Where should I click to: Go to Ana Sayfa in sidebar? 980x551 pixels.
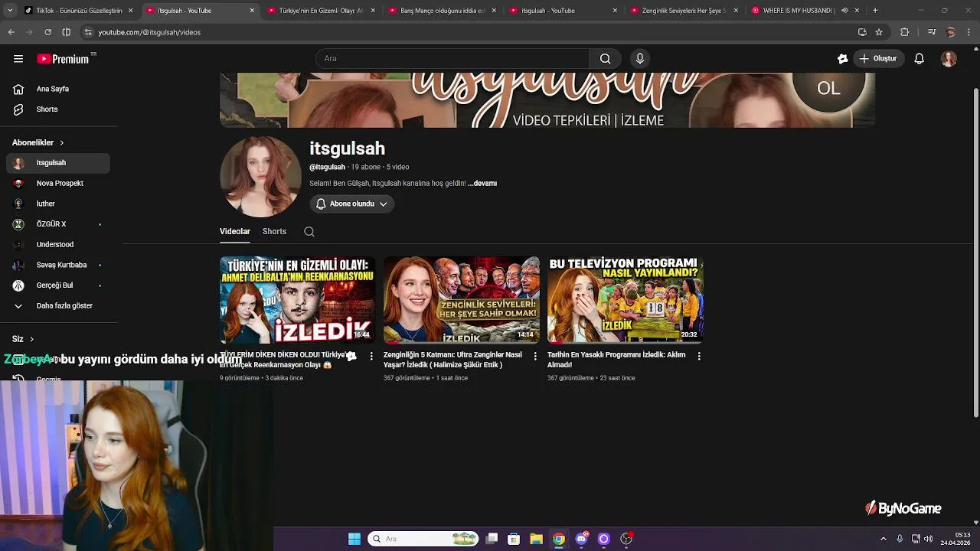(x=58, y=89)
